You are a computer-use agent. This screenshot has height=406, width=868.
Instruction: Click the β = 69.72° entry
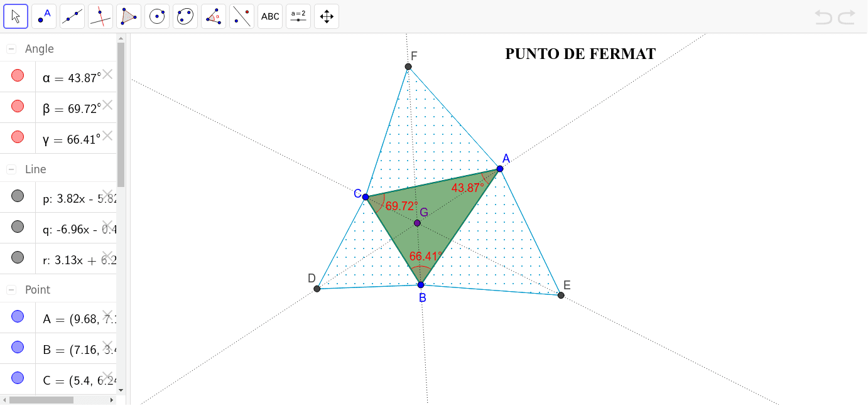coord(72,109)
